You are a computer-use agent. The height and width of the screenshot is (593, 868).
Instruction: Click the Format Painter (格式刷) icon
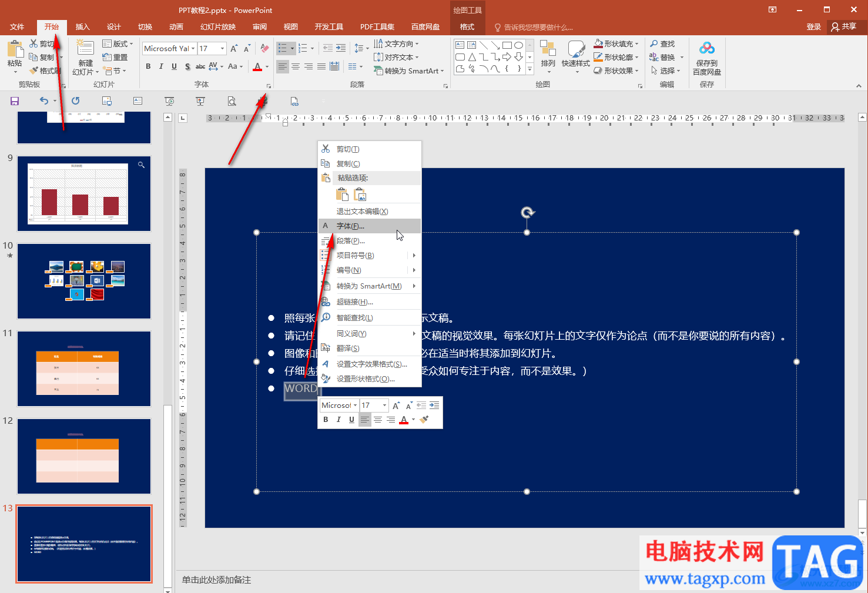34,71
